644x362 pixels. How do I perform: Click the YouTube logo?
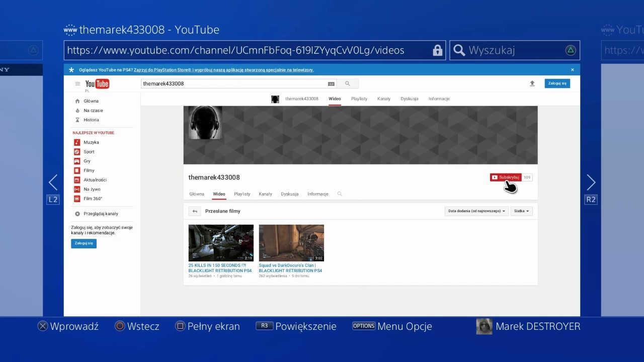(97, 84)
